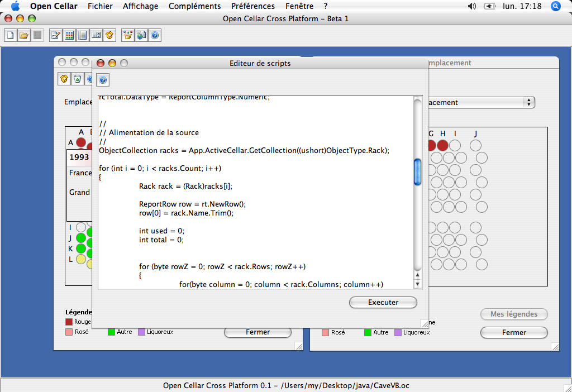This screenshot has height=392, width=572.
Task: Click the "int total = 0;" code line
Action: 161,240
